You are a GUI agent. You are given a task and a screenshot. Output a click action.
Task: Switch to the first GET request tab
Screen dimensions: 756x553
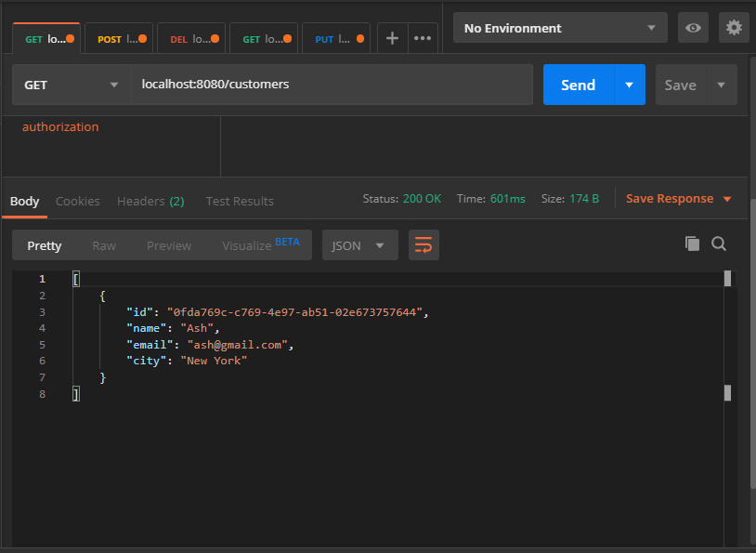coord(46,39)
